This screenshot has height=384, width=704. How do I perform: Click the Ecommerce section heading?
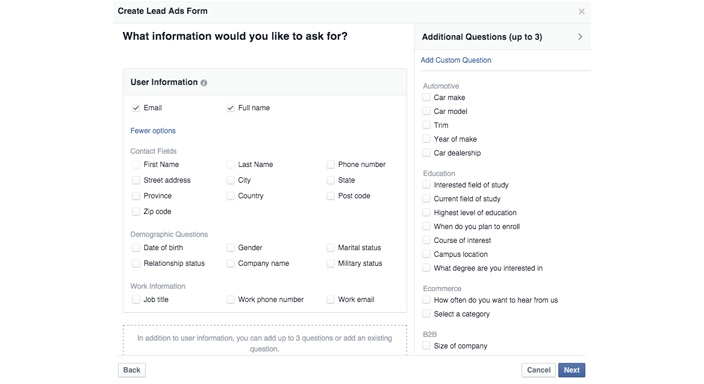[x=442, y=288]
